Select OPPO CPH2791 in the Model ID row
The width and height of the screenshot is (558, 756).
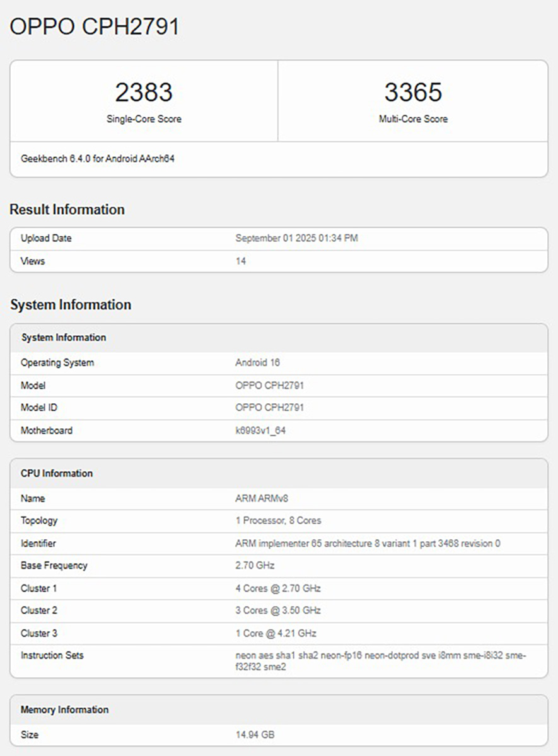pyautogui.click(x=269, y=408)
